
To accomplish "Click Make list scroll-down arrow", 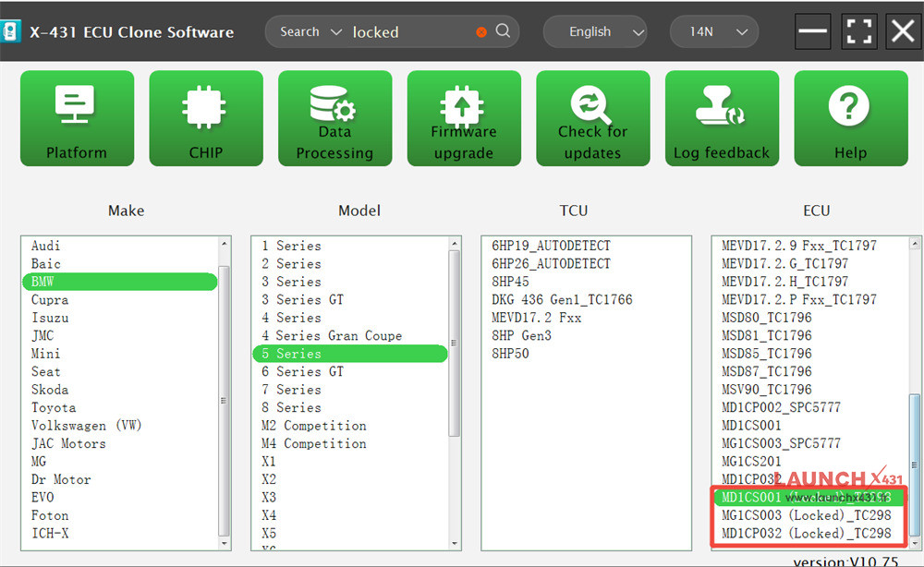I will point(224,543).
